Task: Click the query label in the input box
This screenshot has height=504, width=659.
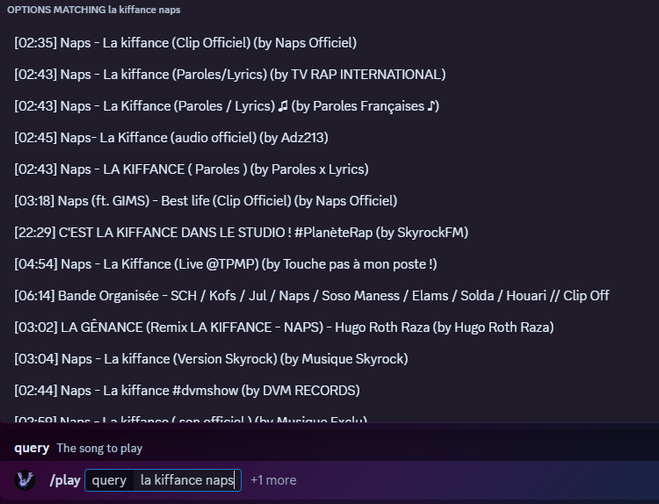Action: click(x=109, y=480)
